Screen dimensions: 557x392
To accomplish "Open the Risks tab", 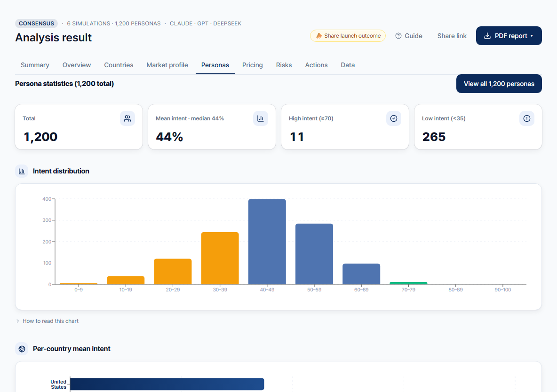I will click(x=284, y=65).
